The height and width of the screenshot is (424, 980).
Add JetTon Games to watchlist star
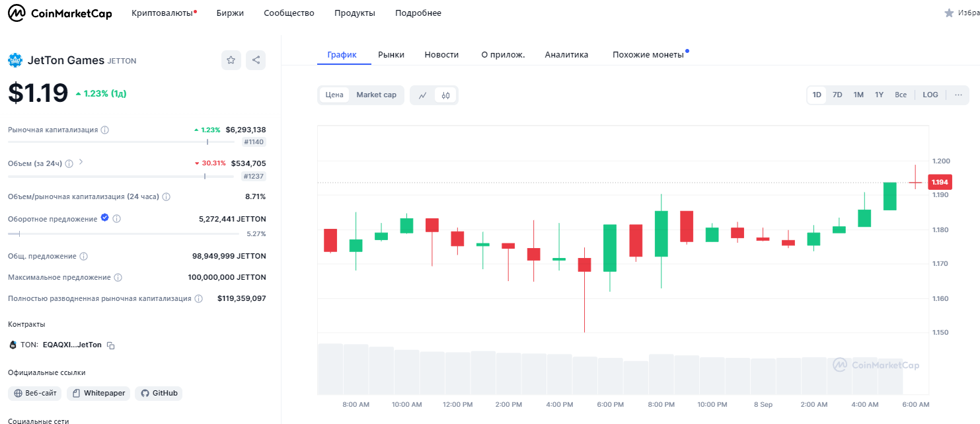tap(231, 60)
